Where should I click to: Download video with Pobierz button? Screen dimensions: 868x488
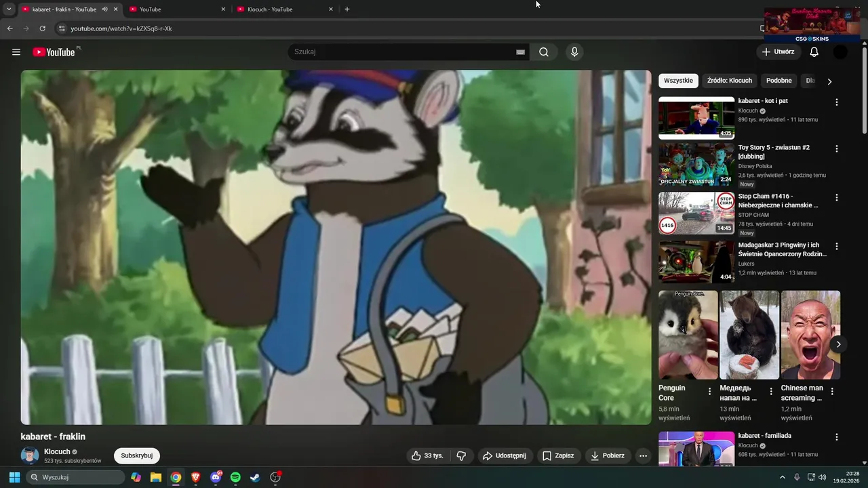(608, 456)
